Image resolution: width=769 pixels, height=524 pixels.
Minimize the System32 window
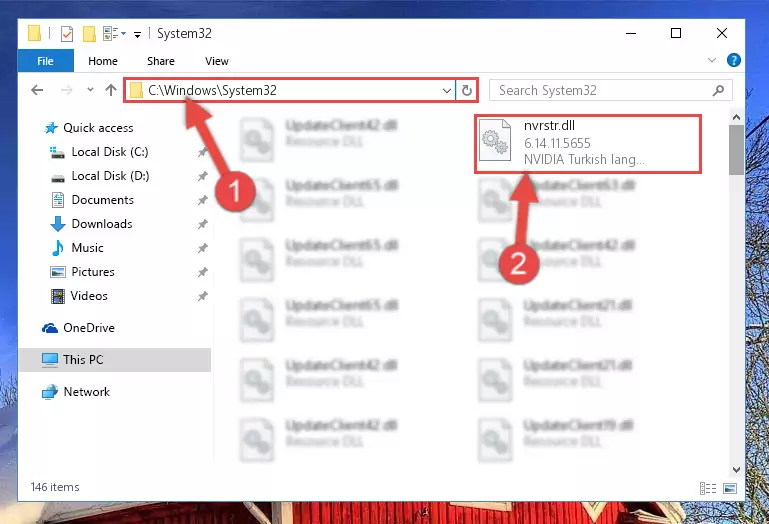(631, 33)
